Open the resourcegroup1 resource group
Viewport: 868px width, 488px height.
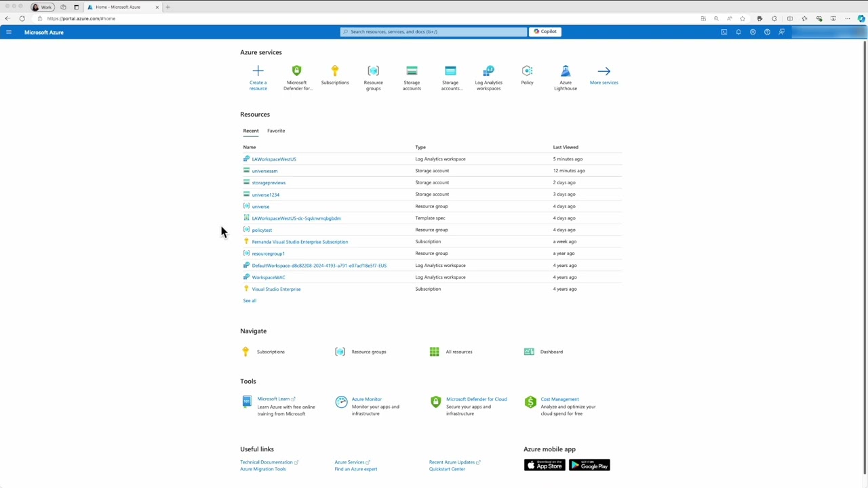268,253
